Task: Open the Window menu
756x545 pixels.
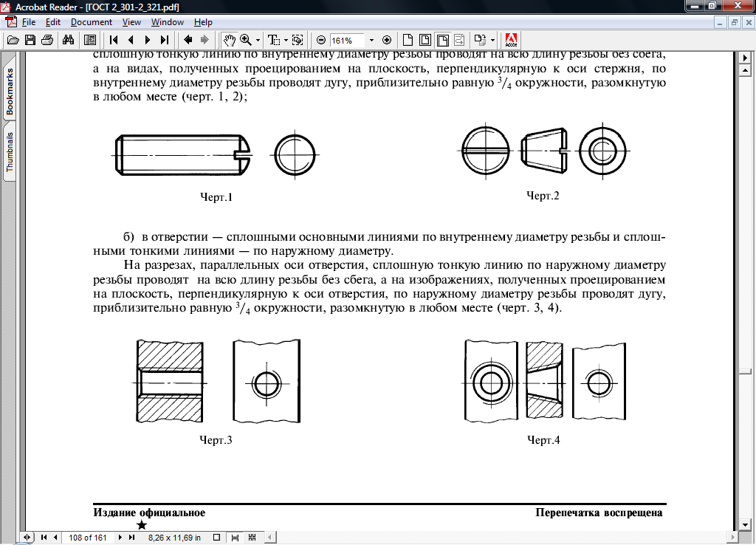Action: [x=168, y=22]
